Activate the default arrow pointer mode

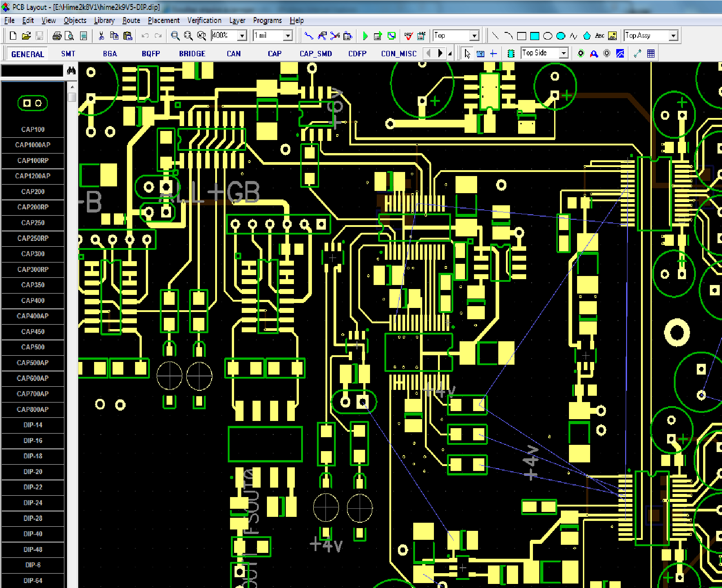pos(467,54)
